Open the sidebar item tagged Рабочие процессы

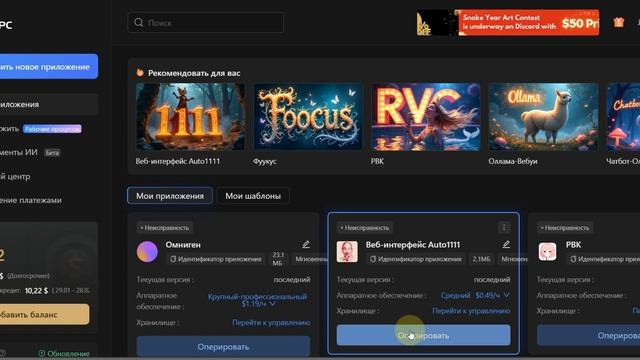coord(41,129)
